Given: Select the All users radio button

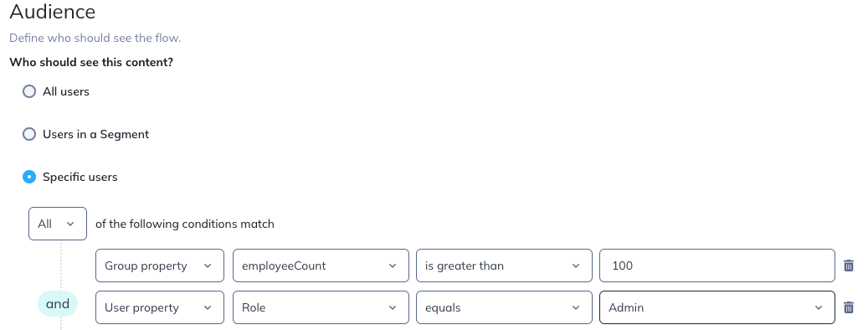Looking at the screenshot, I should tap(29, 91).
